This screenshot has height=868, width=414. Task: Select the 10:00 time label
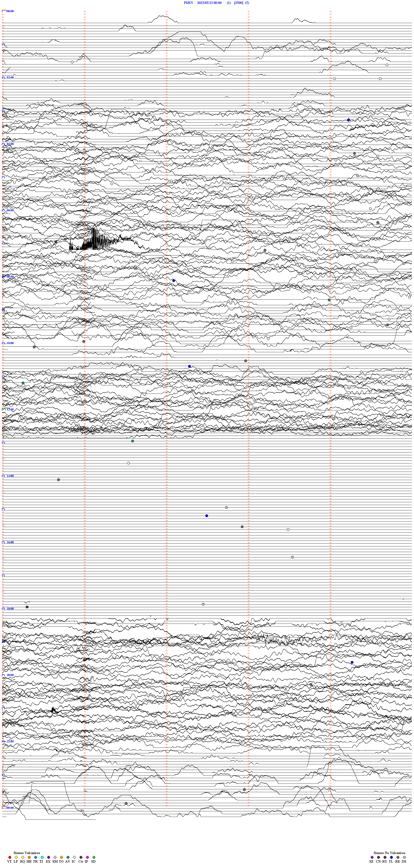tap(10, 343)
